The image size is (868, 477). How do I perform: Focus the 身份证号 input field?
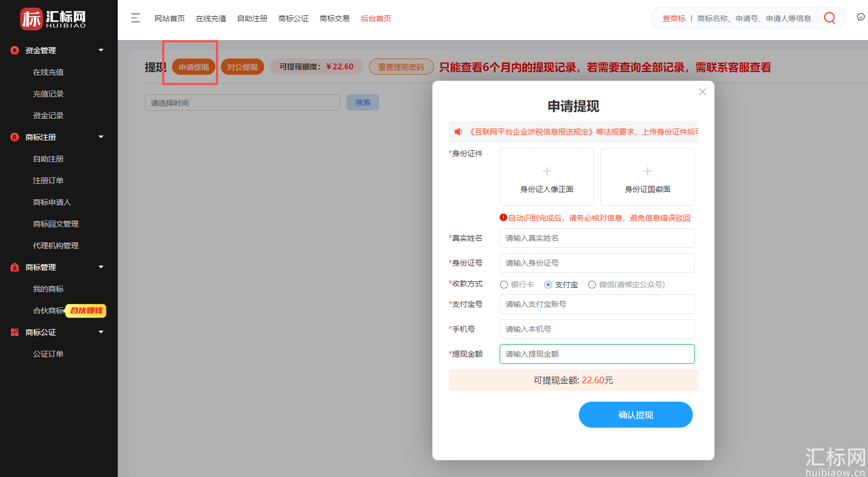pos(597,263)
